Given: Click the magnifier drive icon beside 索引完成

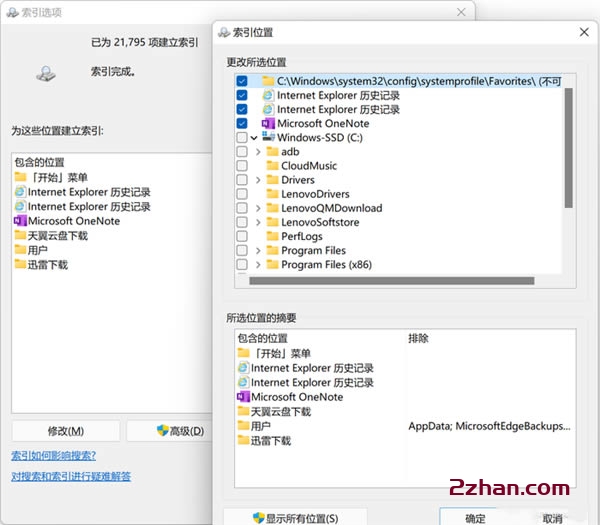Looking at the screenshot, I should pyautogui.click(x=46, y=73).
